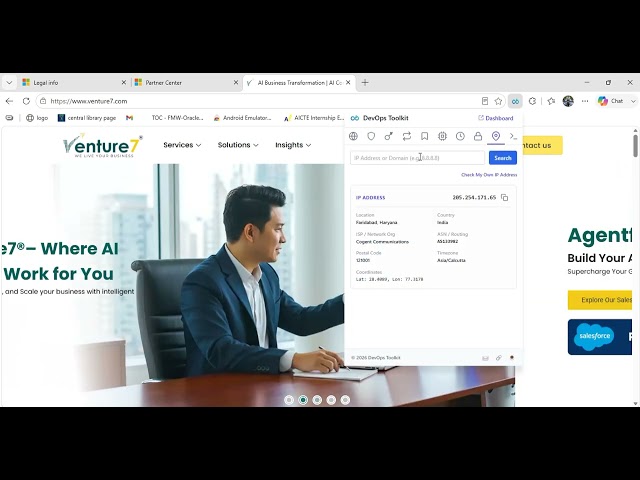Image resolution: width=640 pixels, height=480 pixels.
Task: Select the key tool icon in toolkit
Action: 389,136
